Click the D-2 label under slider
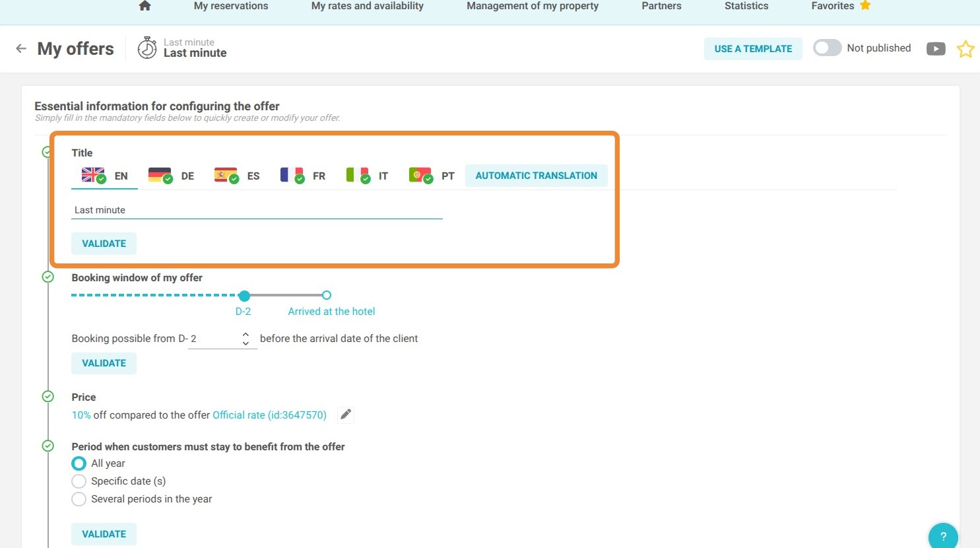This screenshot has height=548, width=980. tap(243, 311)
